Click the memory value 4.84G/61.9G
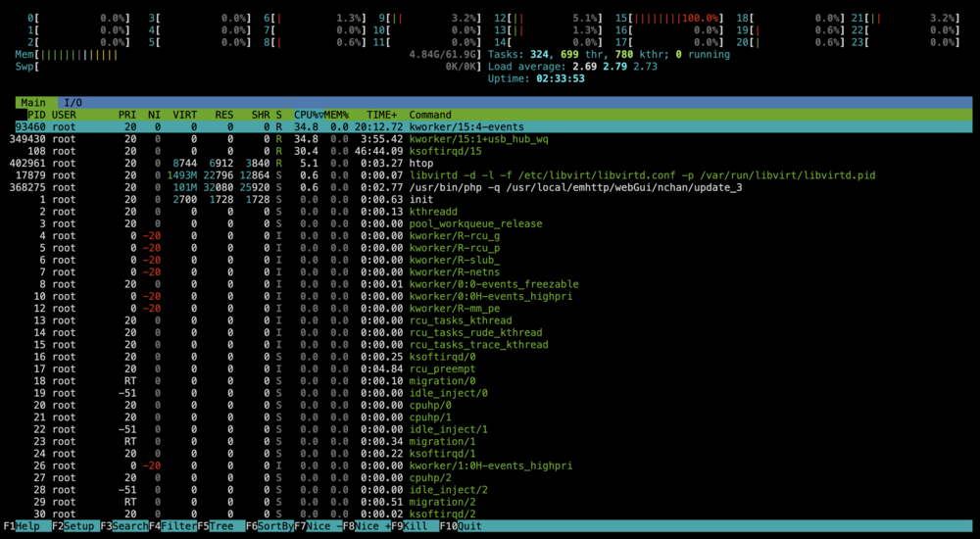The width and height of the screenshot is (980, 539). coord(445,55)
